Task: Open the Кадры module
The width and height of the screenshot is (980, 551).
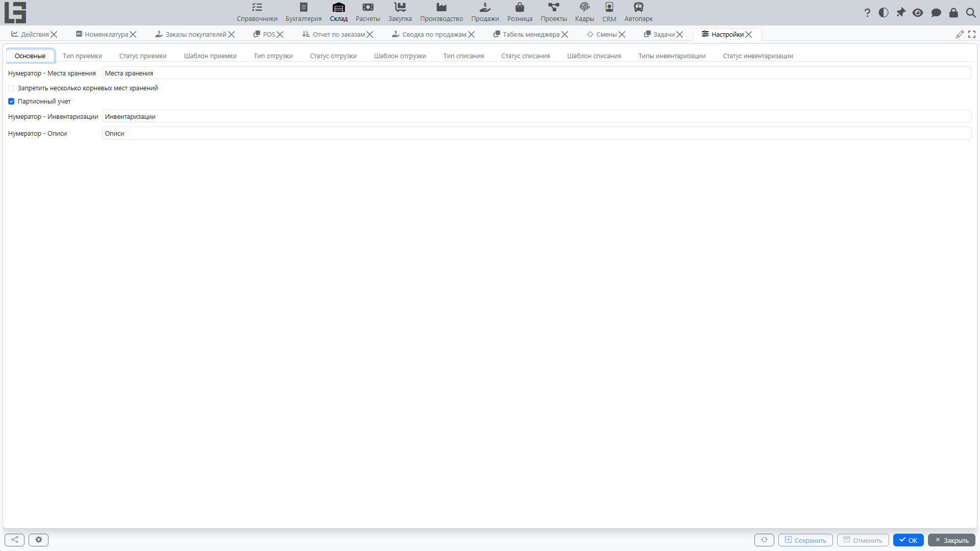Action: 584,12
